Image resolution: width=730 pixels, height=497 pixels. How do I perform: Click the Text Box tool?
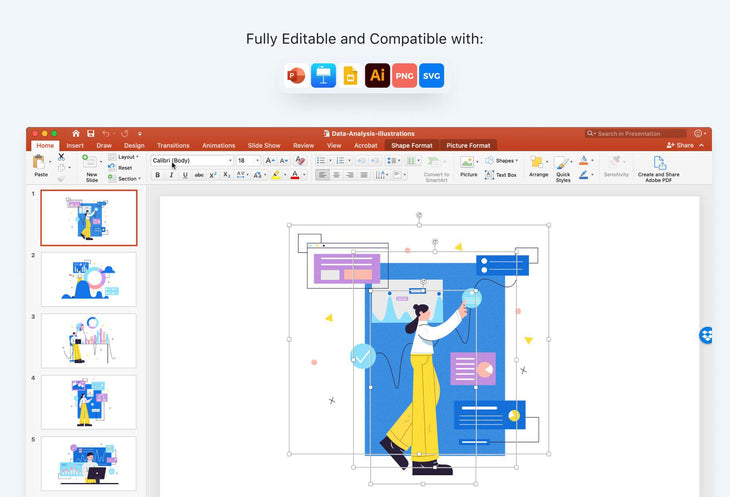click(501, 175)
